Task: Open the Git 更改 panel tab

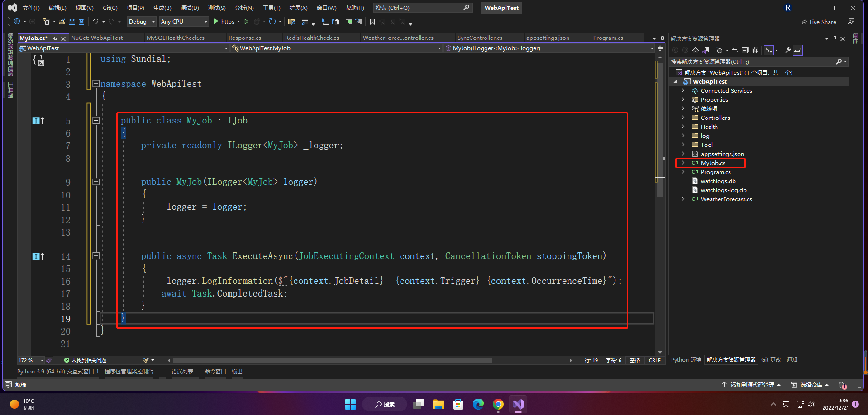Action: 771,360
